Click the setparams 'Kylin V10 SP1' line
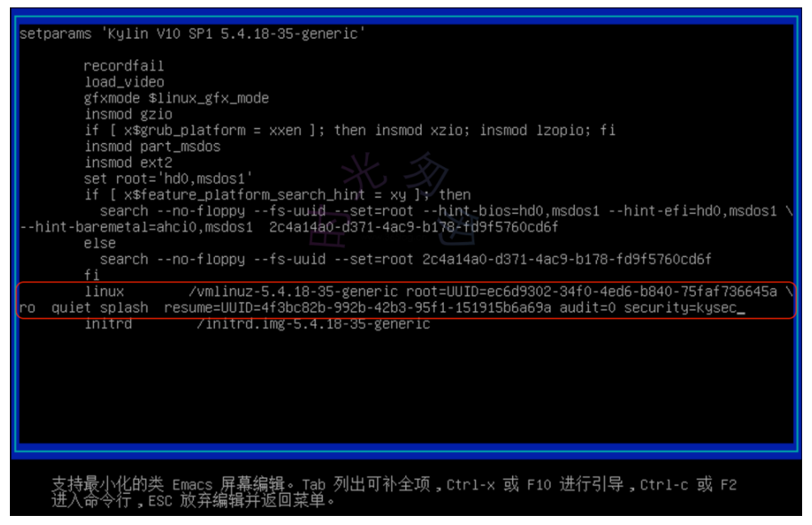 point(192,34)
